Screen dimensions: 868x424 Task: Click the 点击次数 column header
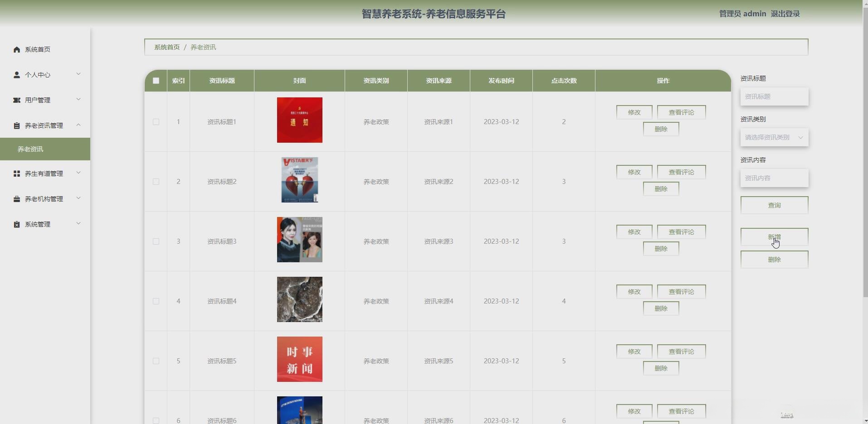(564, 81)
